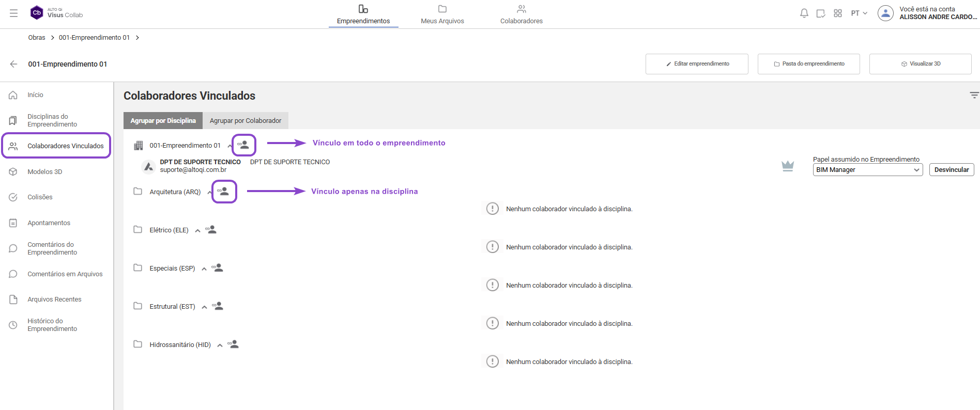This screenshot has width=980, height=410.
Task: Click the empreendimento building icon
Action: (x=138, y=146)
